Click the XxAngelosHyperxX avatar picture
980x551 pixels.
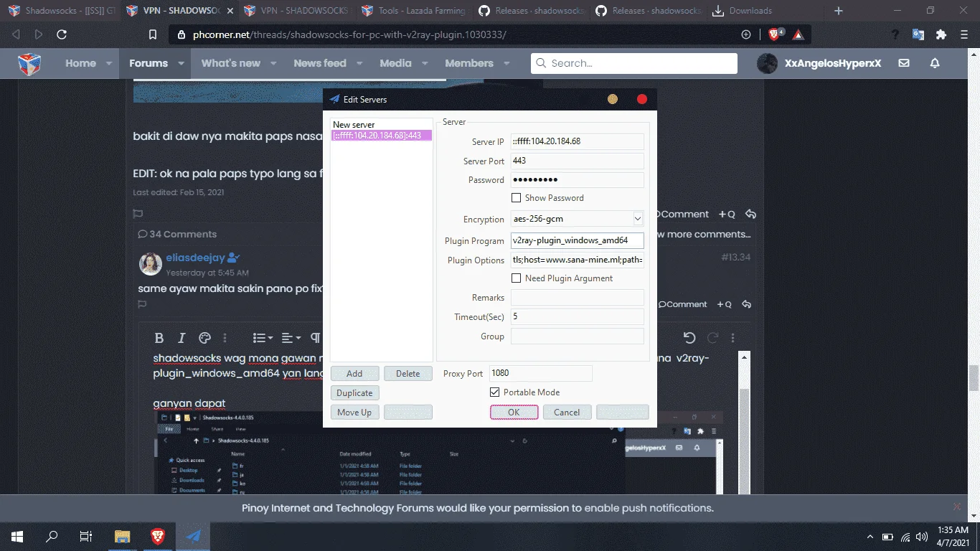tap(767, 63)
